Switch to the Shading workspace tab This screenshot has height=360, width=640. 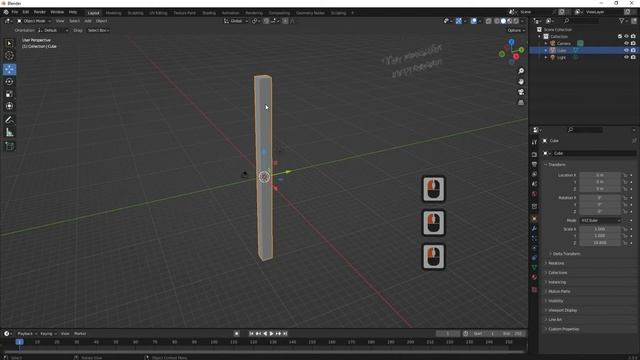[x=209, y=13]
